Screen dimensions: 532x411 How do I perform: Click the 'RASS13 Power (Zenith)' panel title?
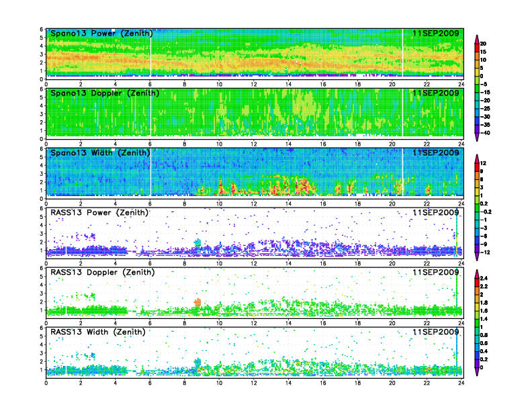pos(99,213)
